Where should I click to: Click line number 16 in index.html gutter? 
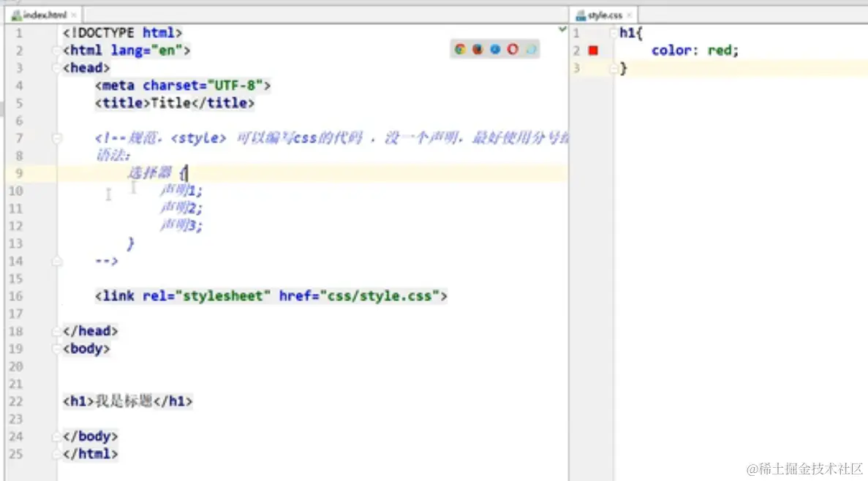(15, 296)
